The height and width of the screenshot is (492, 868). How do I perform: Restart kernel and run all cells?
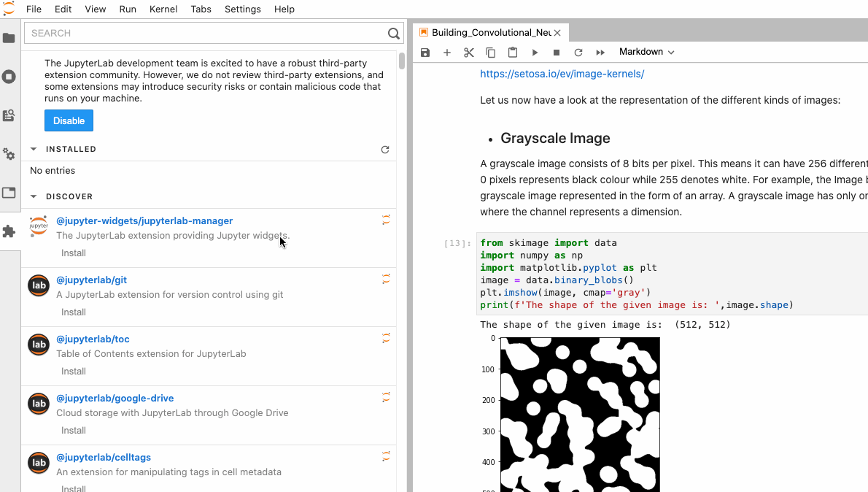[600, 52]
